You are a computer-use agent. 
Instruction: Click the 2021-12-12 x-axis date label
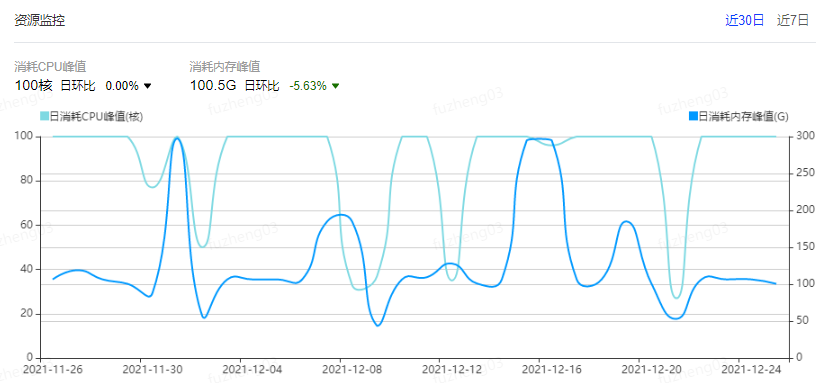[452, 369]
